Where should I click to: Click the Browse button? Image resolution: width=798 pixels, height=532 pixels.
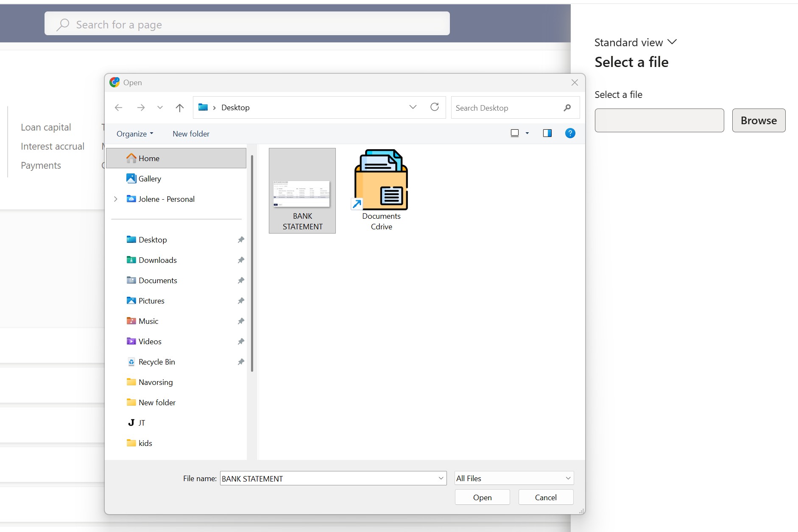click(758, 121)
